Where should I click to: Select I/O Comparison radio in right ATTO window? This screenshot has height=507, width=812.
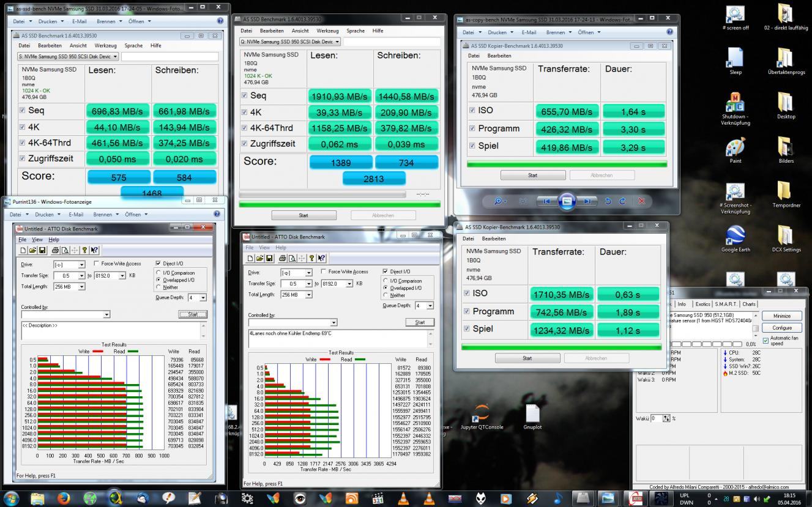386,281
